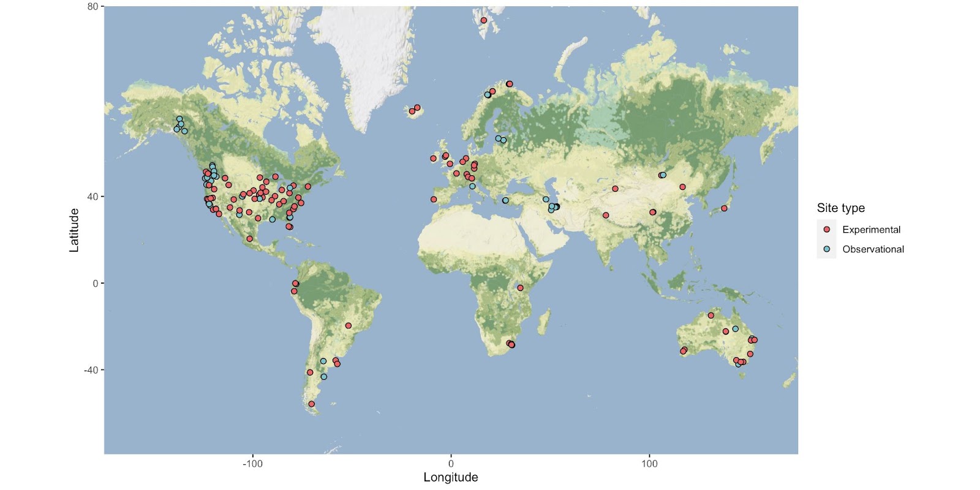Click the 80 latitude tick label
The width and height of the screenshot is (980, 490).
[x=92, y=7]
